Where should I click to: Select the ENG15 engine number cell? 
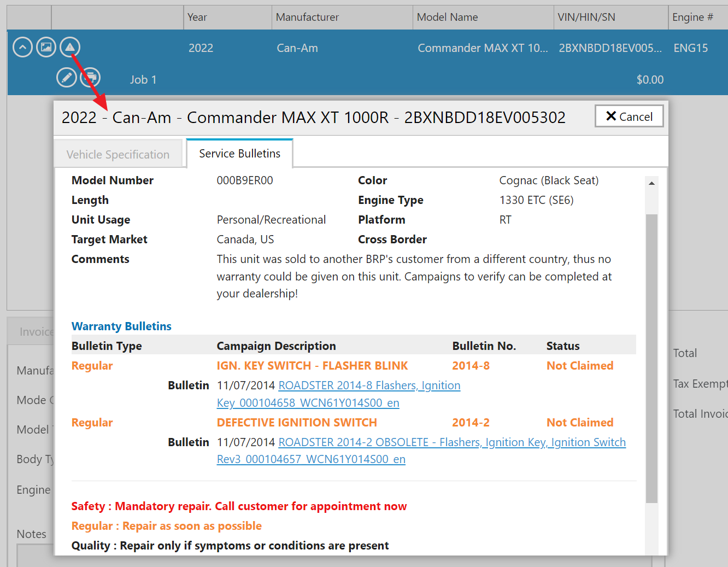coord(691,48)
